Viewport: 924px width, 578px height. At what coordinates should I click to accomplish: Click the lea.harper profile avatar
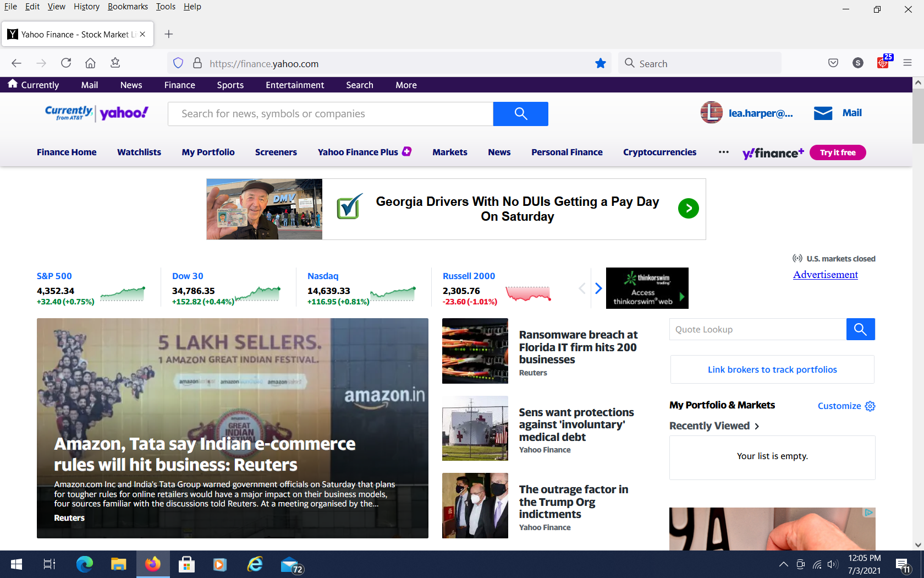[711, 113]
